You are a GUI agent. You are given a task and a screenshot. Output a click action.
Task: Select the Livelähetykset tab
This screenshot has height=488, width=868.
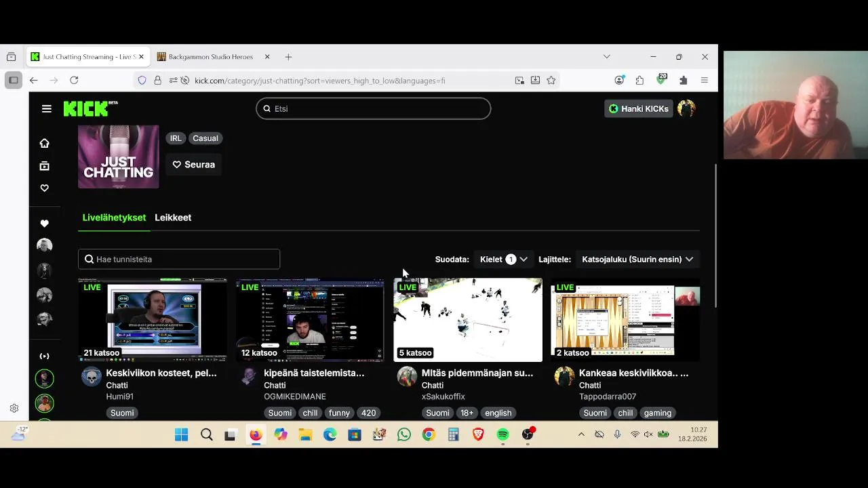pyautogui.click(x=114, y=218)
